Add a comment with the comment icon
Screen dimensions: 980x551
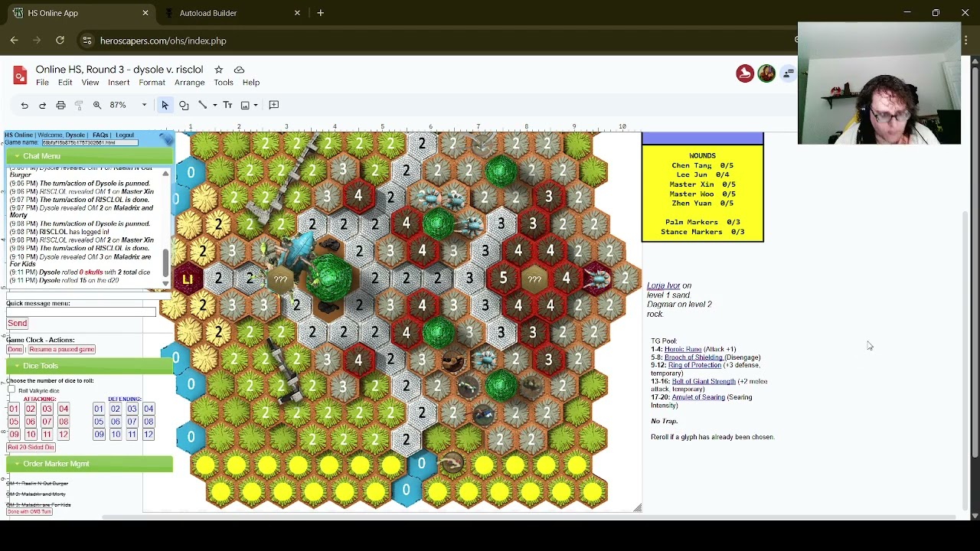point(273,105)
